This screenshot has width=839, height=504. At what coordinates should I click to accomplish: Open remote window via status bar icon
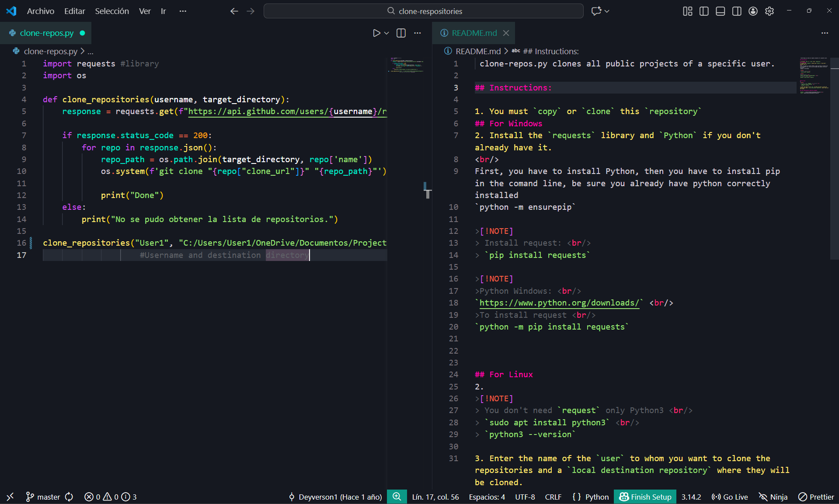tap(10, 497)
